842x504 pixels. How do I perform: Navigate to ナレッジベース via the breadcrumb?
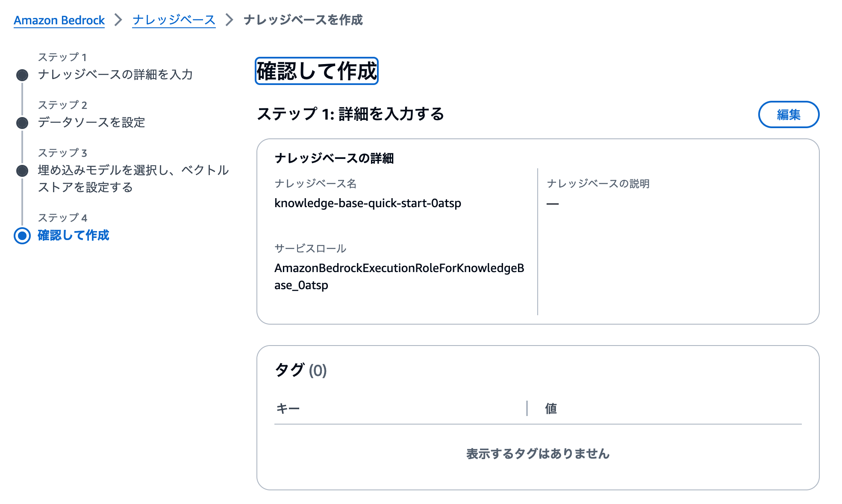tap(173, 19)
